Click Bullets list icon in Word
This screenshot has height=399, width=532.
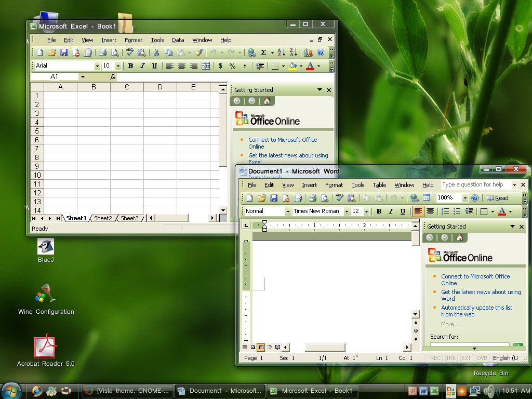pyautogui.click(x=457, y=211)
